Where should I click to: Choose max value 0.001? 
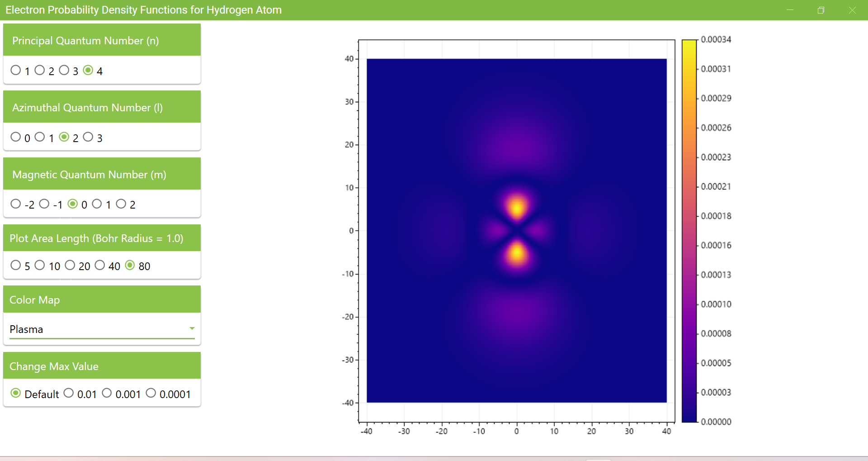(x=107, y=393)
